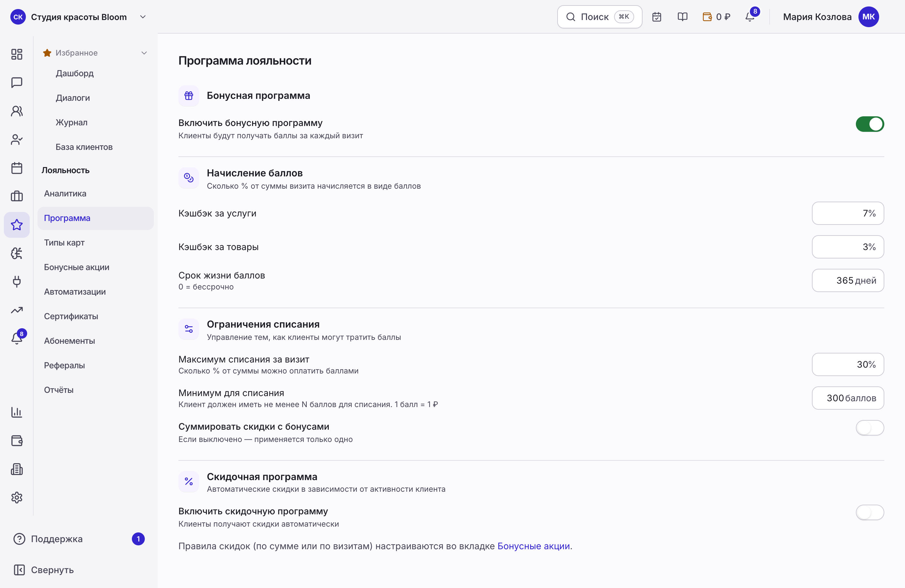Turn off the Включить бонусную программу switch
Screen dimensions: 905x588
pyautogui.click(x=870, y=124)
